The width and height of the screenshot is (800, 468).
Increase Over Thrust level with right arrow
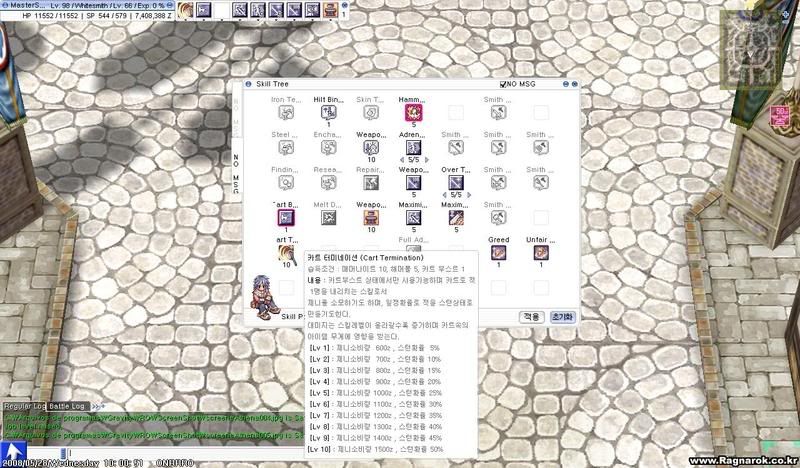point(468,195)
